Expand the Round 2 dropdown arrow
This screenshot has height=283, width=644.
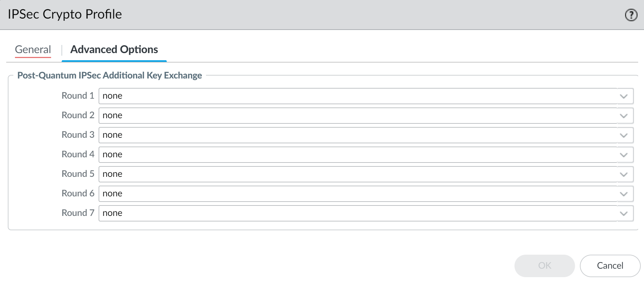[623, 116]
